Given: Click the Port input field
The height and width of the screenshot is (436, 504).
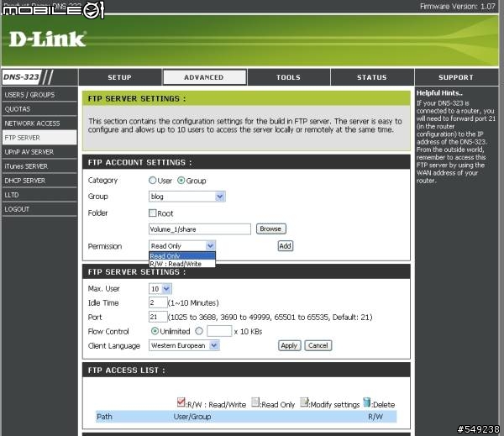Looking at the screenshot, I should coord(158,317).
